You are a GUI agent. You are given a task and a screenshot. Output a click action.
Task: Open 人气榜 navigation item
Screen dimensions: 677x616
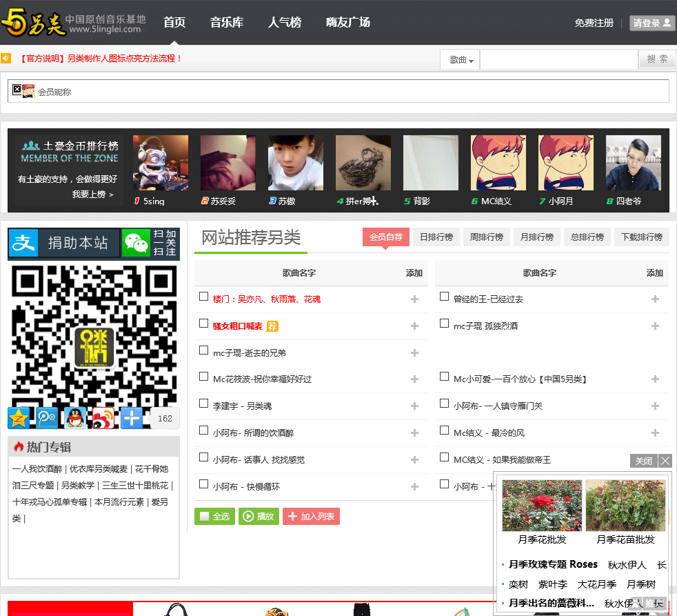285,23
